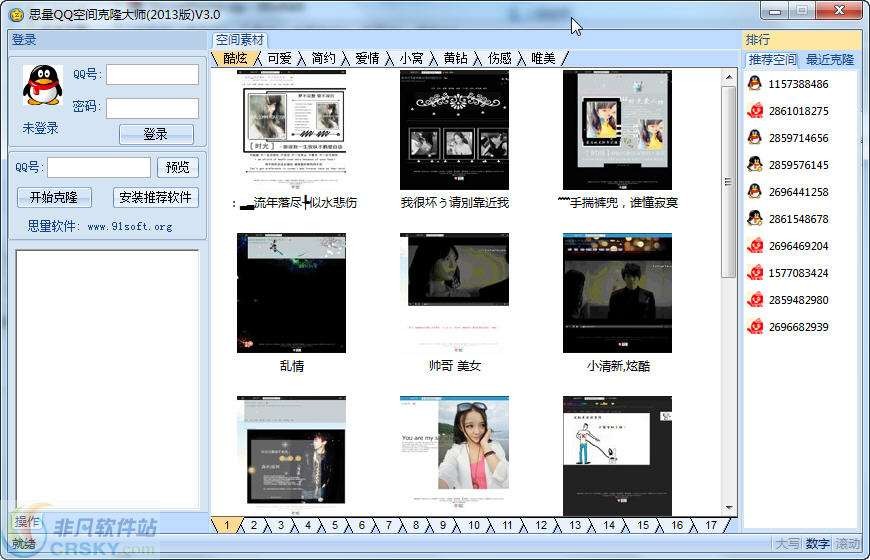Select QQ number 1157388486 in ranking

tap(798, 84)
